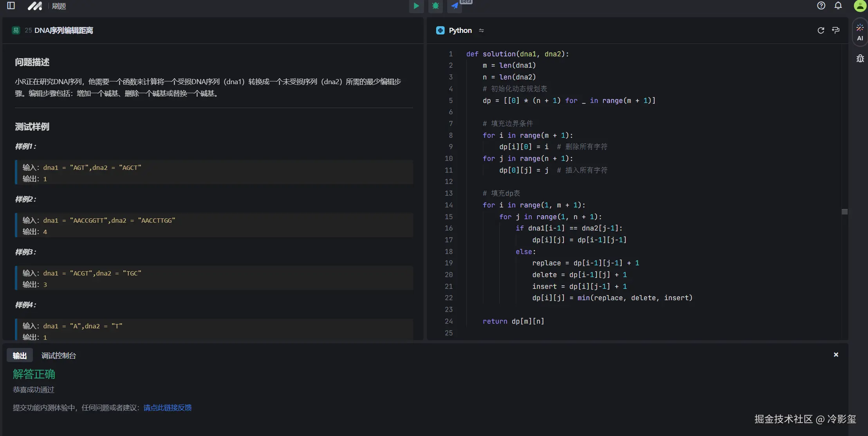Click the code editor scrollbar marker
The height and width of the screenshot is (436, 868).
[x=845, y=212]
